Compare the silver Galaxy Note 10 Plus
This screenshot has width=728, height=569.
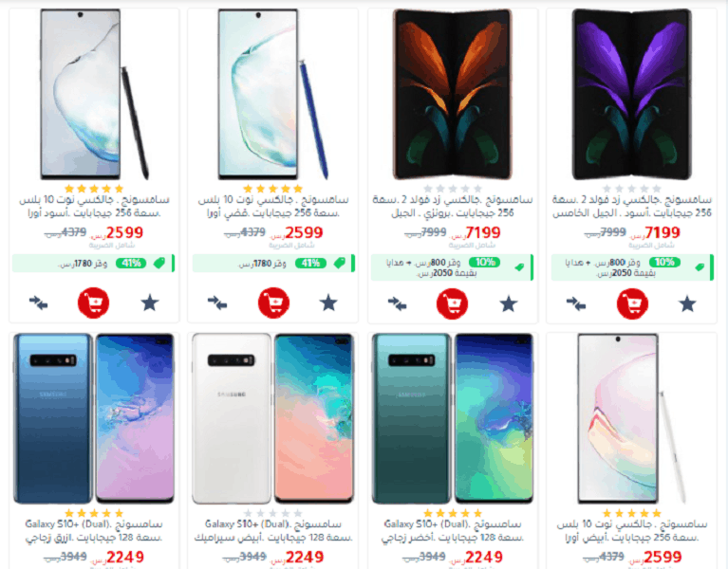click(216, 303)
